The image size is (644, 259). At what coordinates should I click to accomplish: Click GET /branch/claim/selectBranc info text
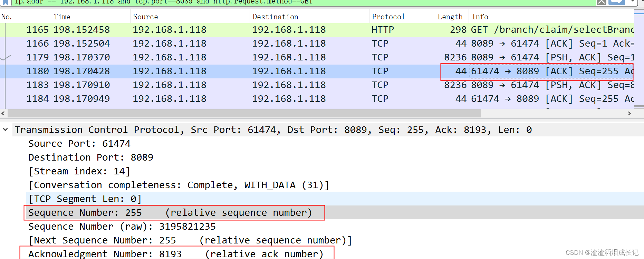tap(552, 30)
